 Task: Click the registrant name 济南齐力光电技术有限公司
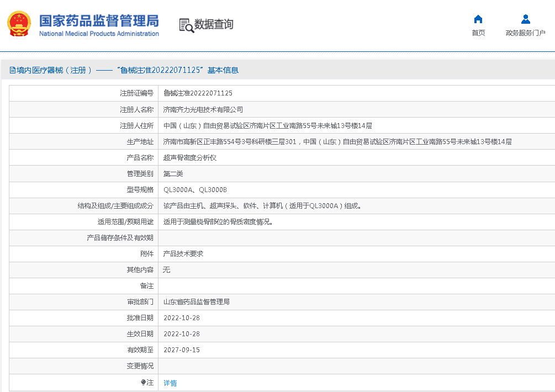click(x=203, y=109)
